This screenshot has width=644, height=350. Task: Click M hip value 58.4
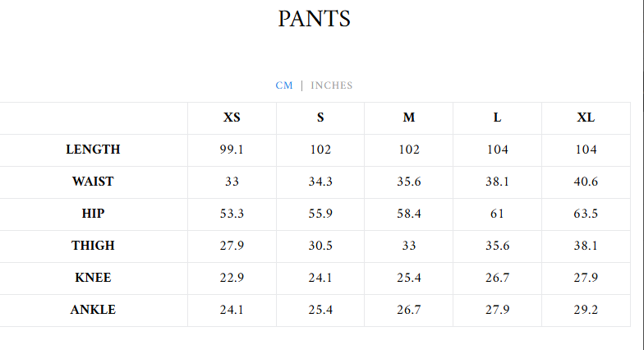pos(408,214)
